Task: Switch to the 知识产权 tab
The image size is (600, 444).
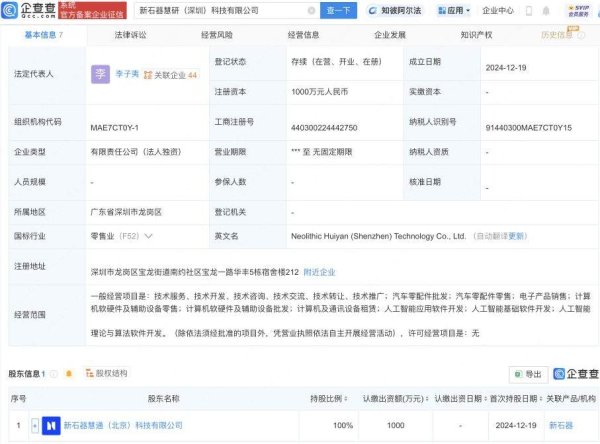Action: point(476,35)
